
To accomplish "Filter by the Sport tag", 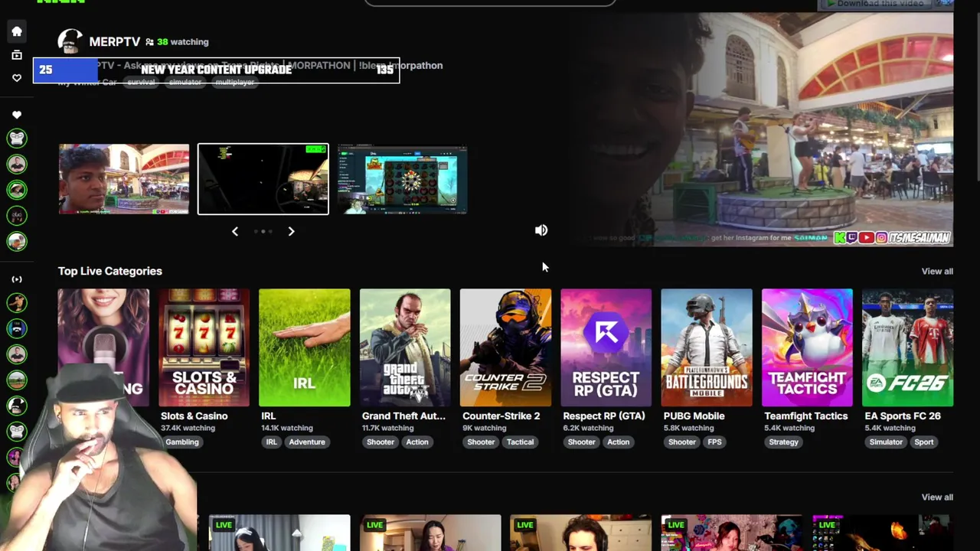I will [924, 442].
